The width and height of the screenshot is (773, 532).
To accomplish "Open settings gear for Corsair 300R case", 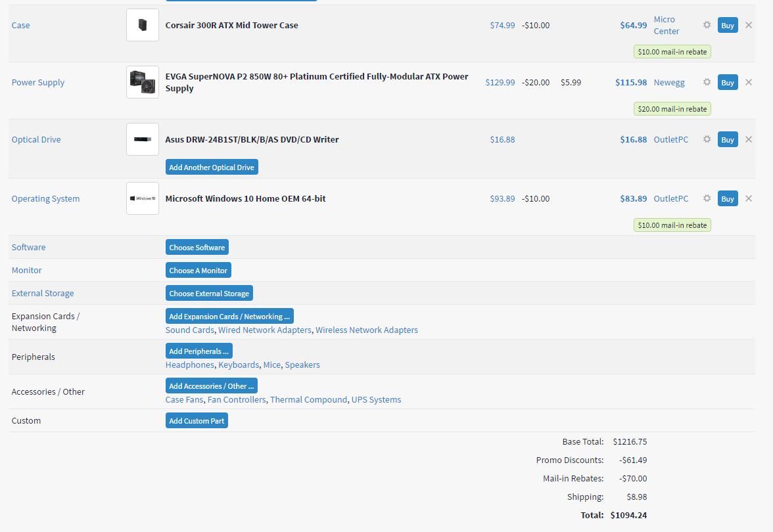I will [707, 25].
